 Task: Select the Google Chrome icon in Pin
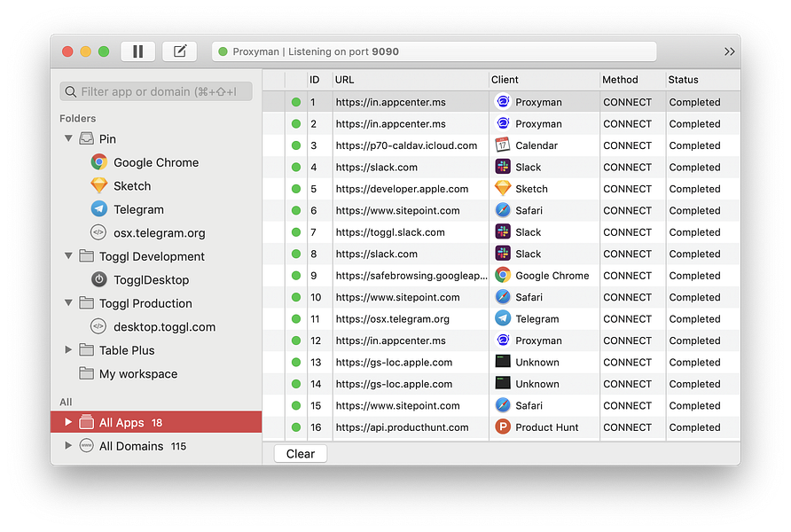pos(99,162)
